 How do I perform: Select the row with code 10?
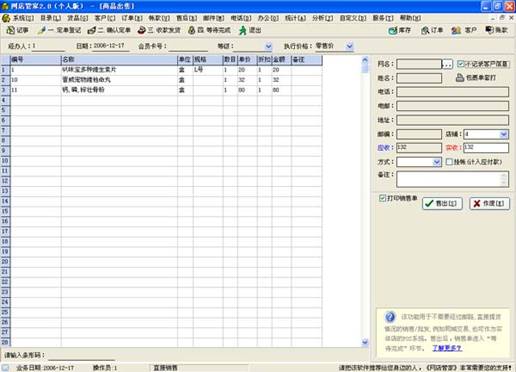tap(162, 80)
